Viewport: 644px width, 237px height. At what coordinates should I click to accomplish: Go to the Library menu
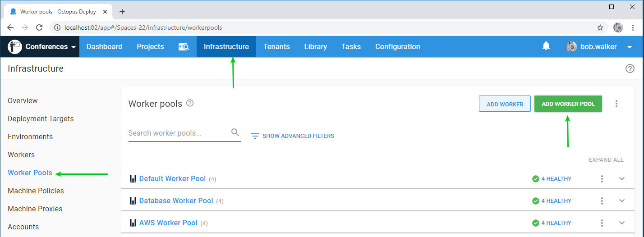coord(315,47)
